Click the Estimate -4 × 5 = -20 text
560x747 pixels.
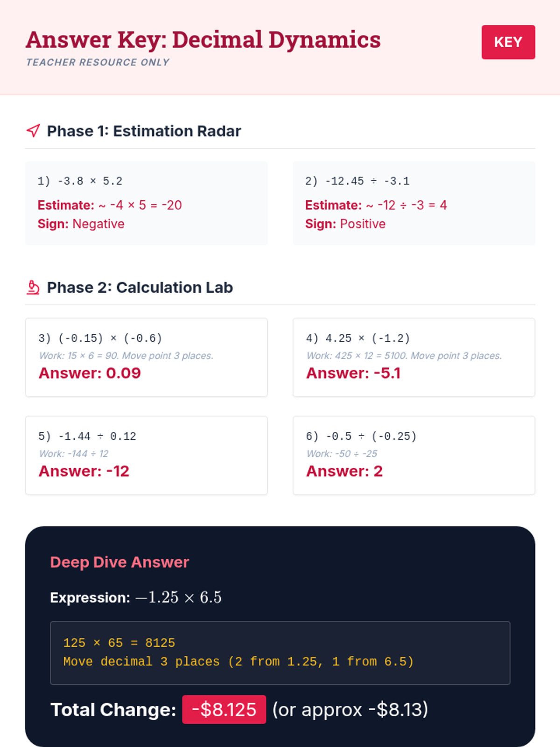[x=110, y=205]
